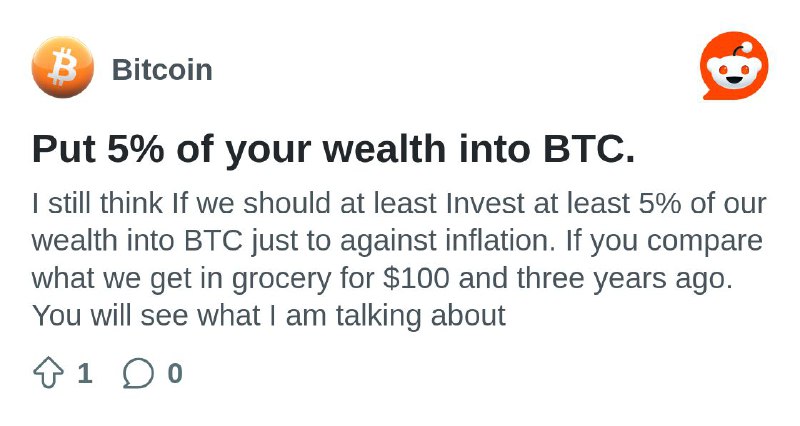The width and height of the screenshot is (800, 426).
Task: Click the line 'You will see what I am talking about'
Action: pos(269,316)
